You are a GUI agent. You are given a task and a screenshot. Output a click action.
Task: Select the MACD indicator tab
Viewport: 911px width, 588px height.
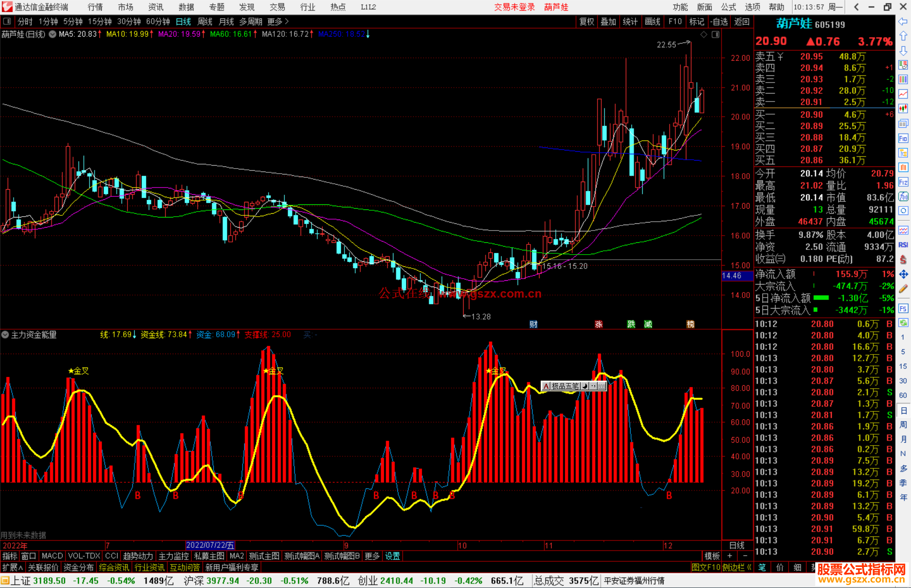[x=52, y=556]
